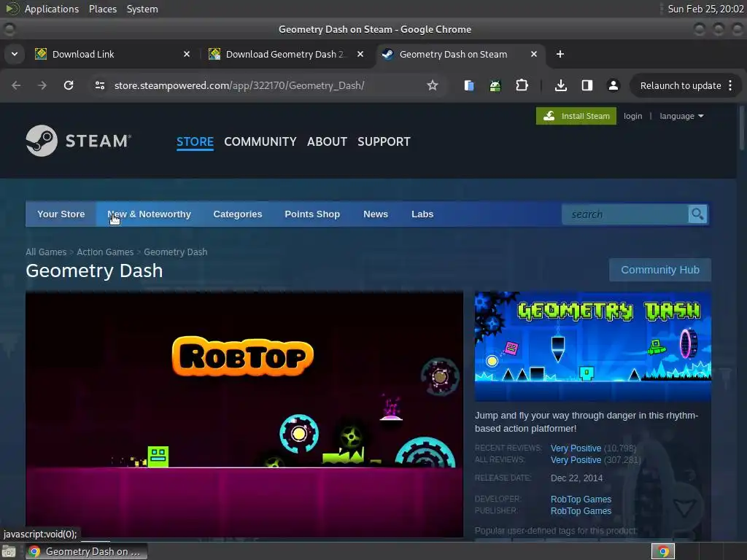
Task: Toggle the Chrome side panel icon
Action: [587, 85]
